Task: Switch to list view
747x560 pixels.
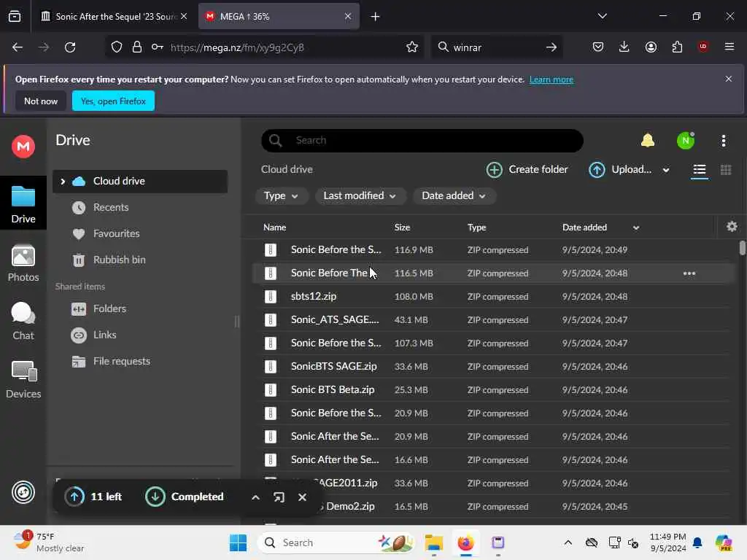Action: point(699,170)
